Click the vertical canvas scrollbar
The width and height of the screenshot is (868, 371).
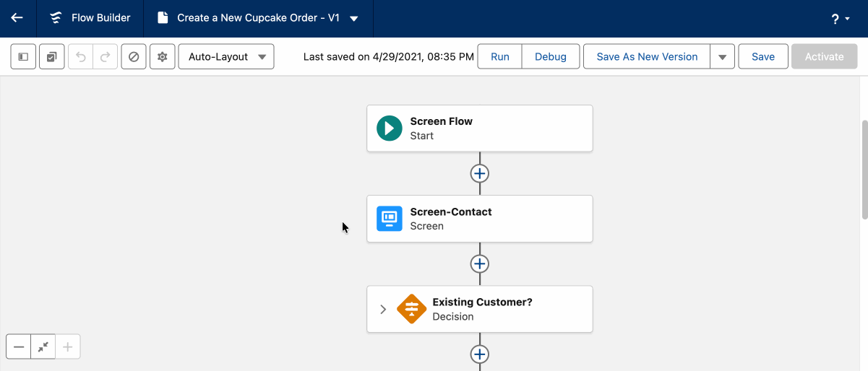(864, 170)
